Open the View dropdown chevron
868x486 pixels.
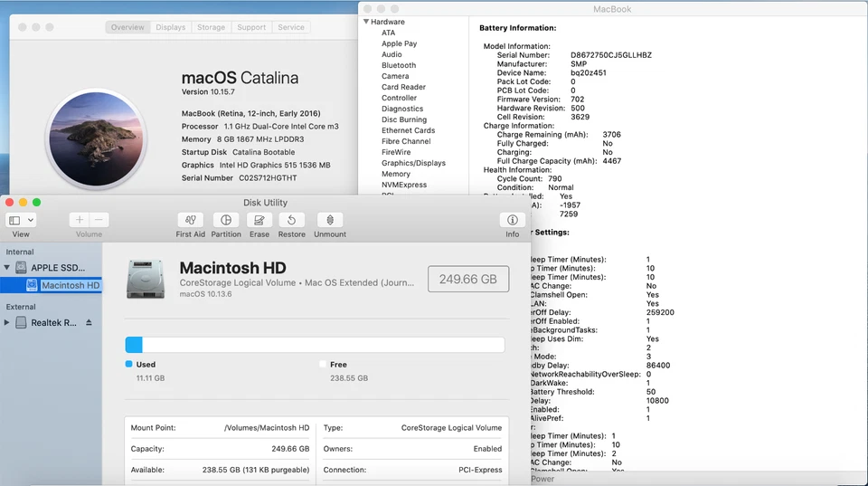click(x=31, y=220)
